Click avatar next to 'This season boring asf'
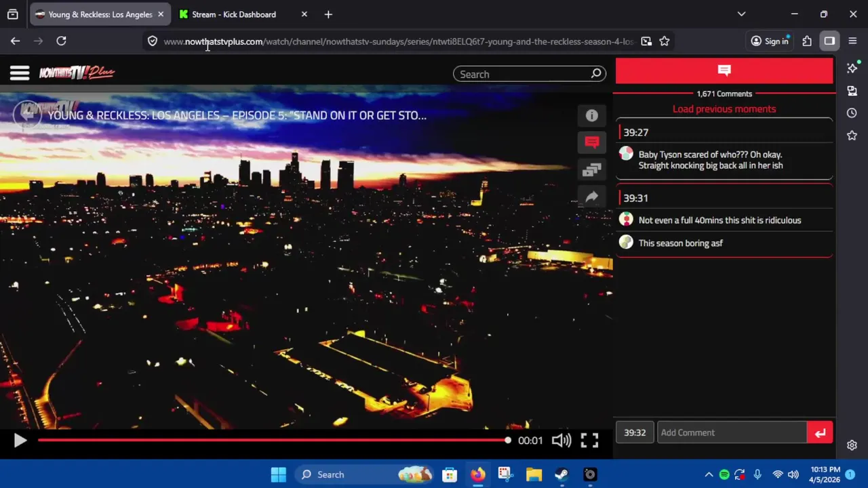This screenshot has height=488, width=868. pyautogui.click(x=626, y=242)
